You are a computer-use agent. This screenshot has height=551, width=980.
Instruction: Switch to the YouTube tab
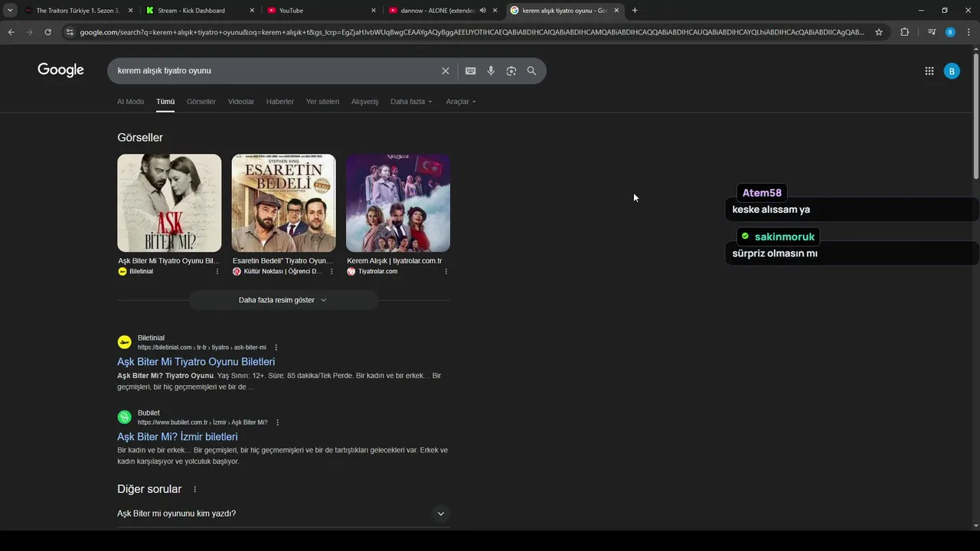tap(322, 11)
